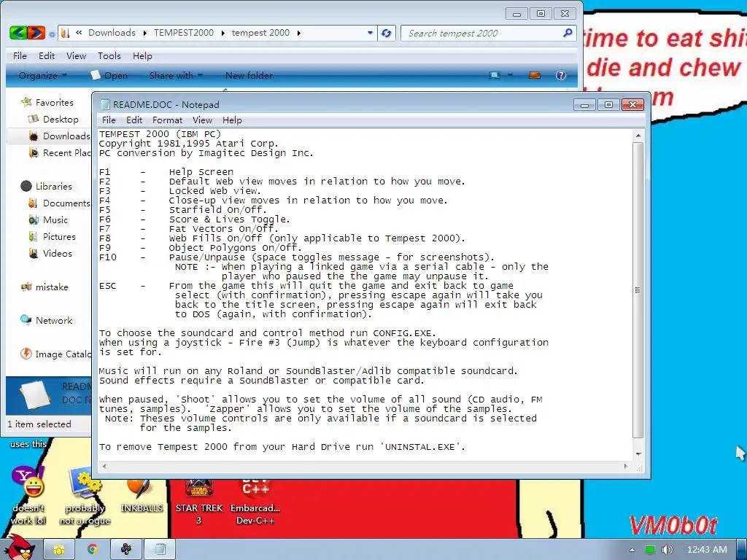Click the orange Forward arrow in Explorer

36,33
